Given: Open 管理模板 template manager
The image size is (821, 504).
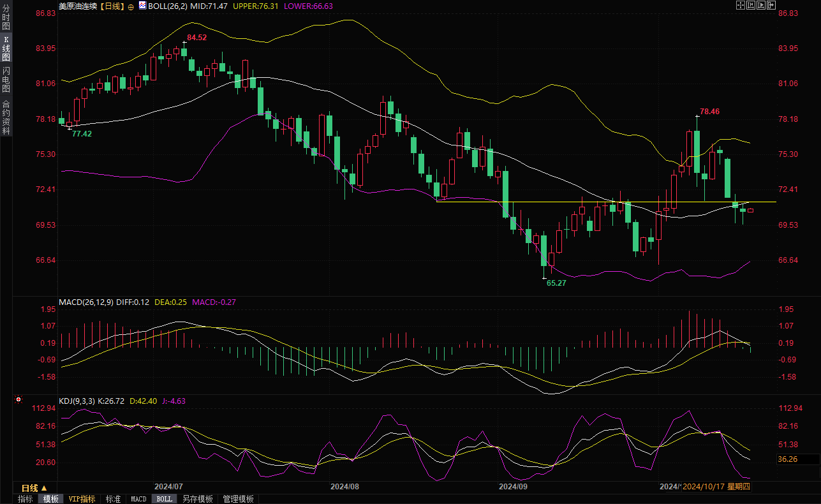Looking at the screenshot, I should pos(238,499).
